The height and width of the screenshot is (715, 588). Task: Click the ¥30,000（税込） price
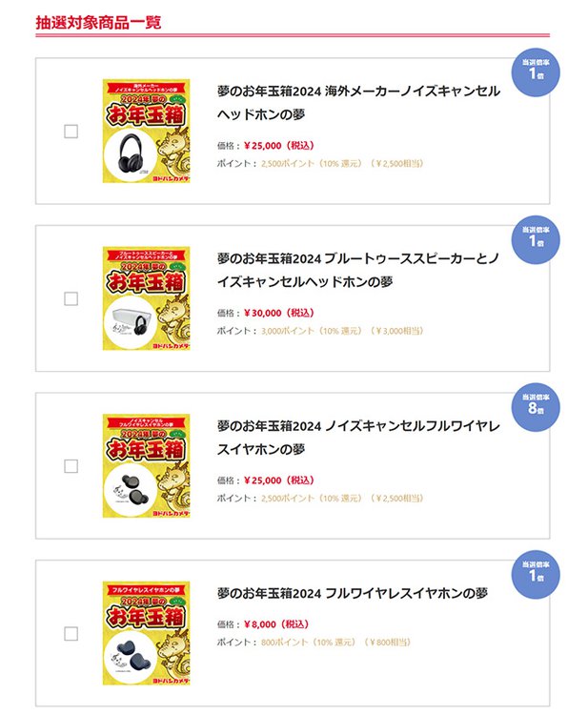click(x=278, y=312)
